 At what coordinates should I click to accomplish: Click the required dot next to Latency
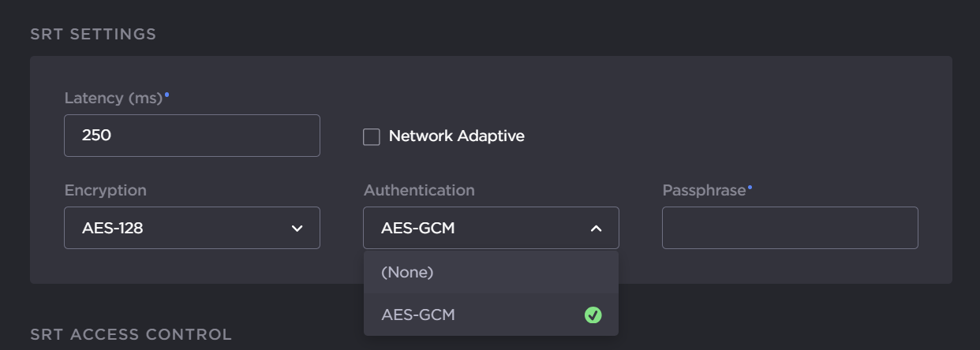pyautogui.click(x=166, y=95)
